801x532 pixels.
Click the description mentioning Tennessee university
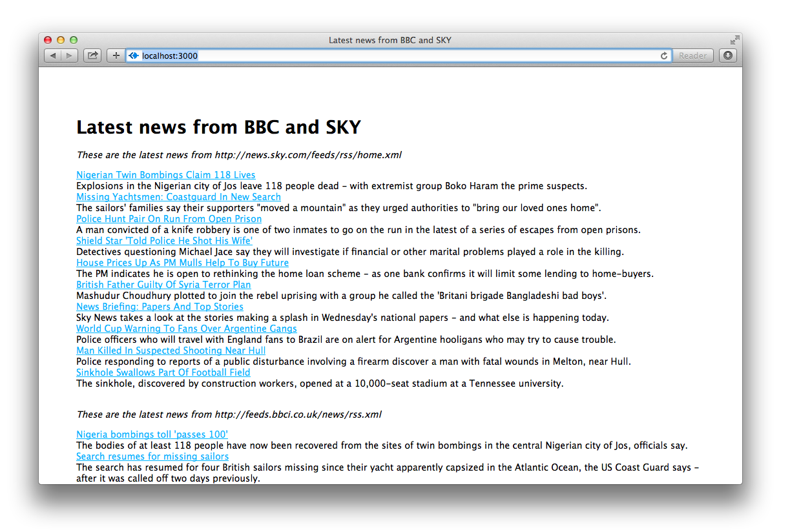click(320, 384)
